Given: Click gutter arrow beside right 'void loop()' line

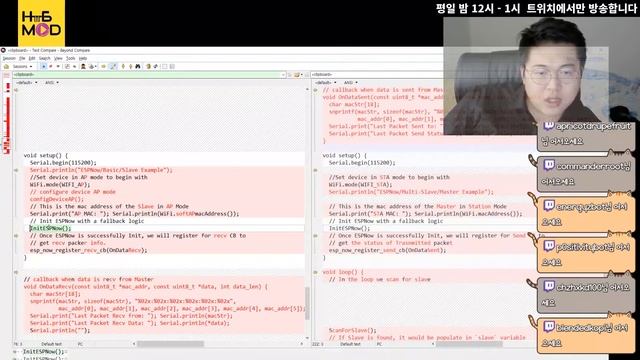Looking at the screenshot, I should [x=316, y=272].
